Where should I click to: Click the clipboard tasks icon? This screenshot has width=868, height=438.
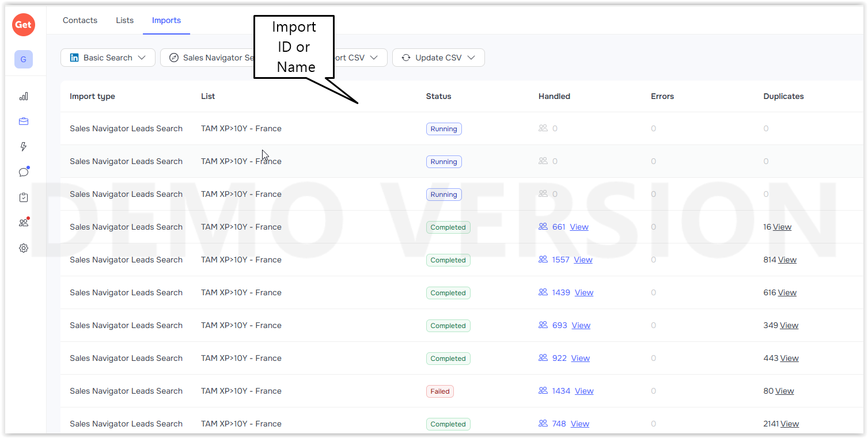point(24,197)
